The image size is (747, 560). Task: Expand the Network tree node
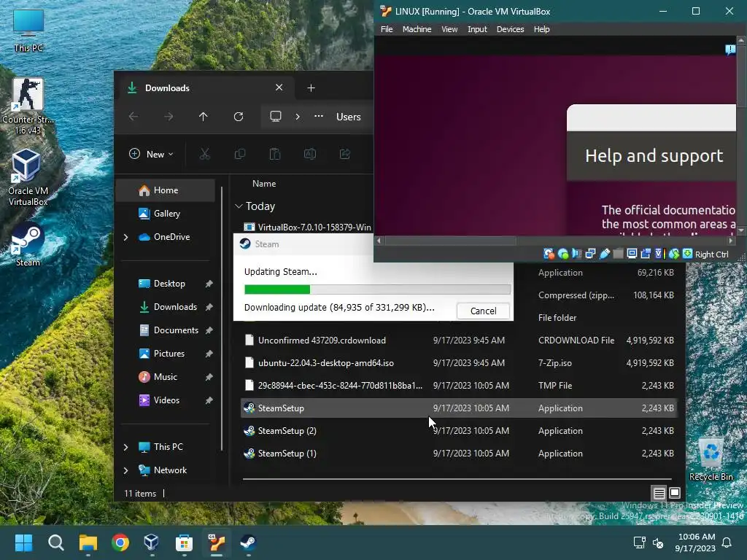tap(125, 470)
